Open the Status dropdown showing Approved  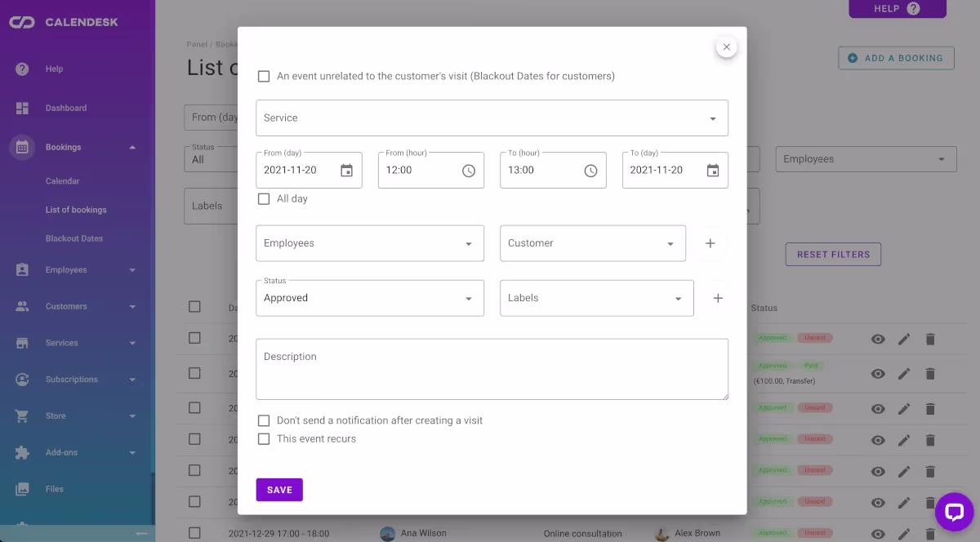[x=369, y=298]
